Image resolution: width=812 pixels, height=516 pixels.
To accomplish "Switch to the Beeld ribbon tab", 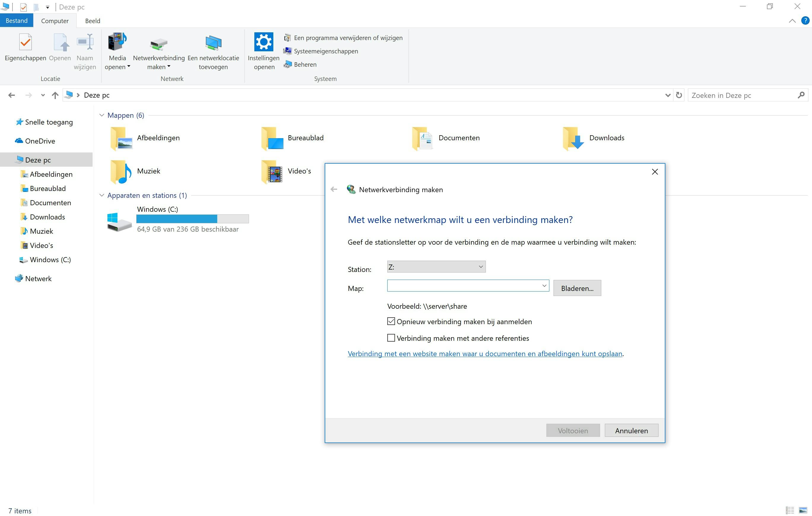I will coord(92,21).
